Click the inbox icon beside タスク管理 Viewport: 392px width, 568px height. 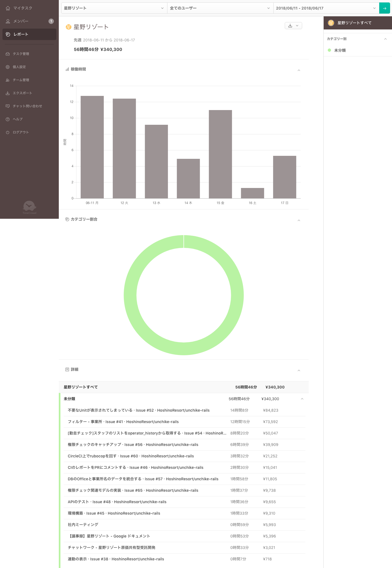tap(8, 54)
